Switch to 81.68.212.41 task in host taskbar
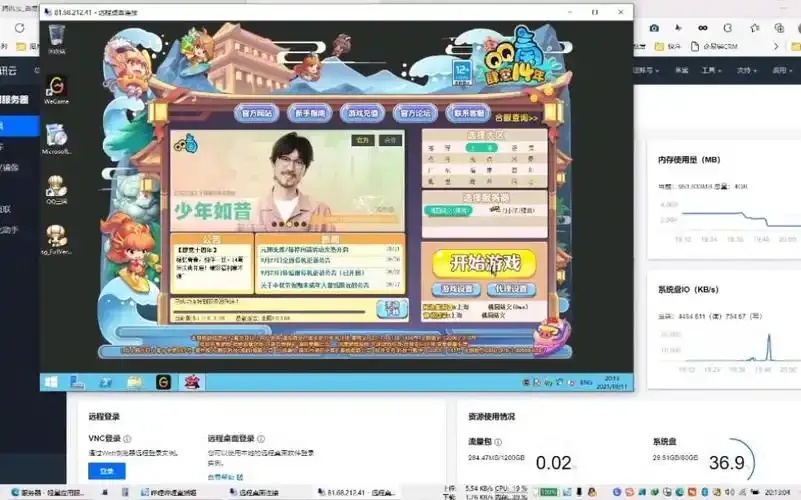Screen dimensions: 801x500 click(x=357, y=493)
